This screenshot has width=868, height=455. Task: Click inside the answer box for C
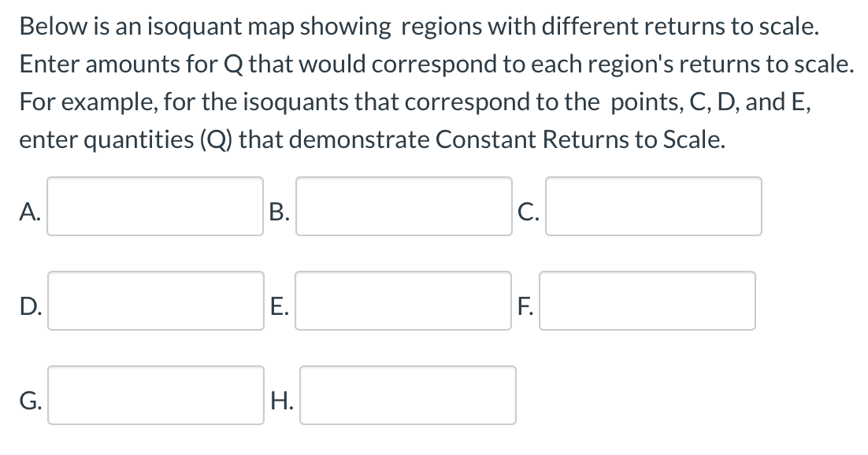pos(654,206)
